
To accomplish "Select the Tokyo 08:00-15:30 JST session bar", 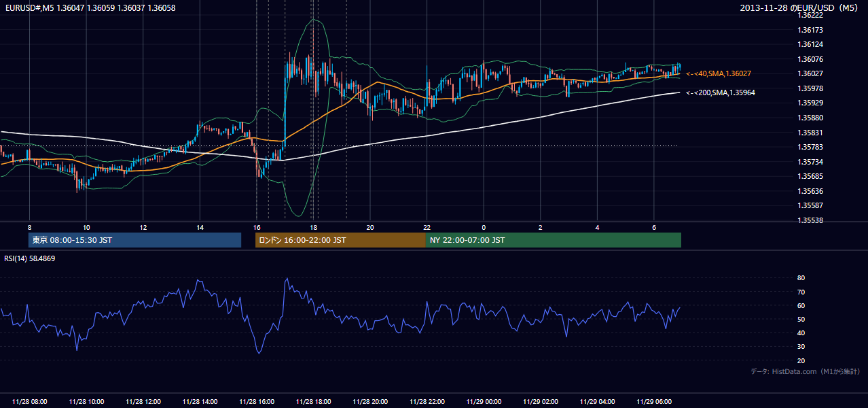I will 134,240.
